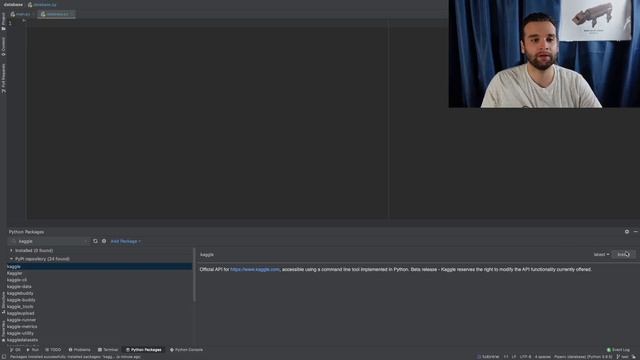640x360 pixels.
Task: Open the Structure tool window
Action: click(x=3, y=302)
